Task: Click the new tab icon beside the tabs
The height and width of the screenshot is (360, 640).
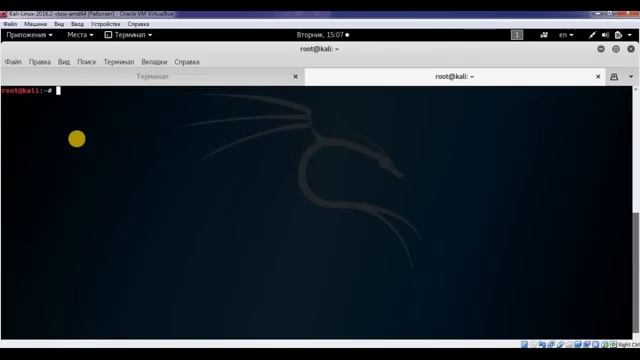Action: click(x=614, y=77)
